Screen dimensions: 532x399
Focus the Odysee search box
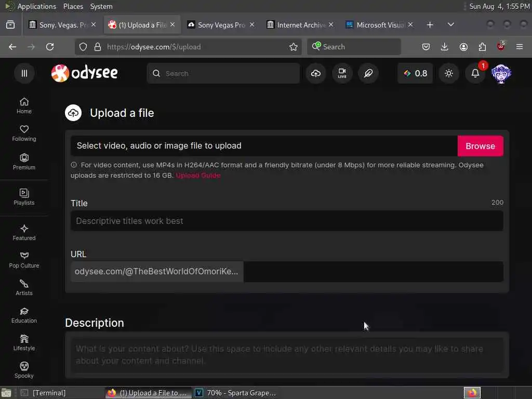coord(223,73)
